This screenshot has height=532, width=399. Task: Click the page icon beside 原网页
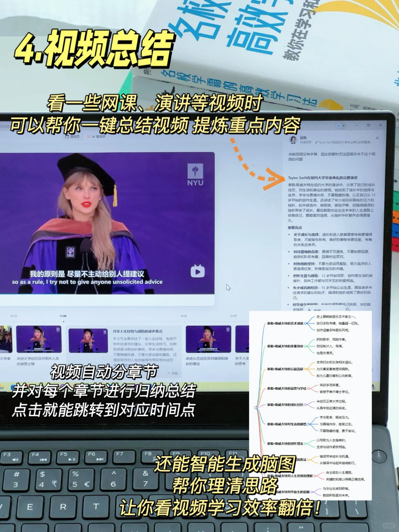click(67, 136)
